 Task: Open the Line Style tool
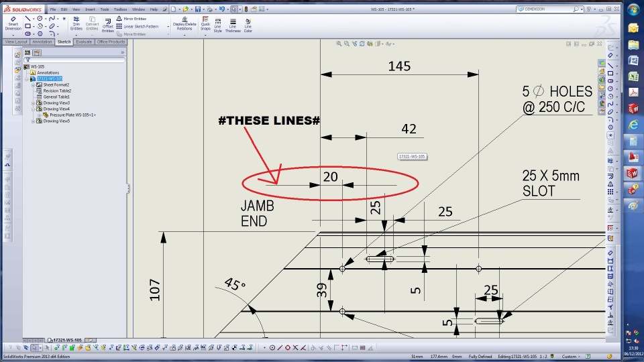(217, 25)
